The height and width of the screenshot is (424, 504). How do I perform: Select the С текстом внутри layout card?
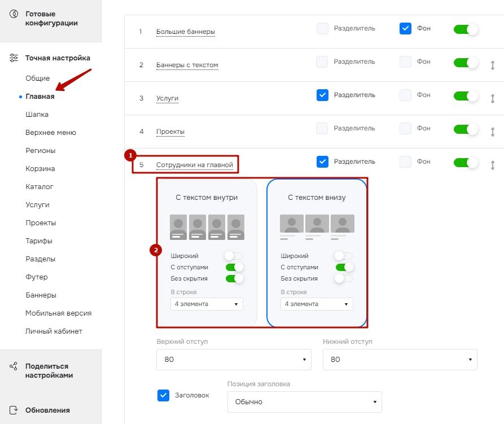(207, 253)
